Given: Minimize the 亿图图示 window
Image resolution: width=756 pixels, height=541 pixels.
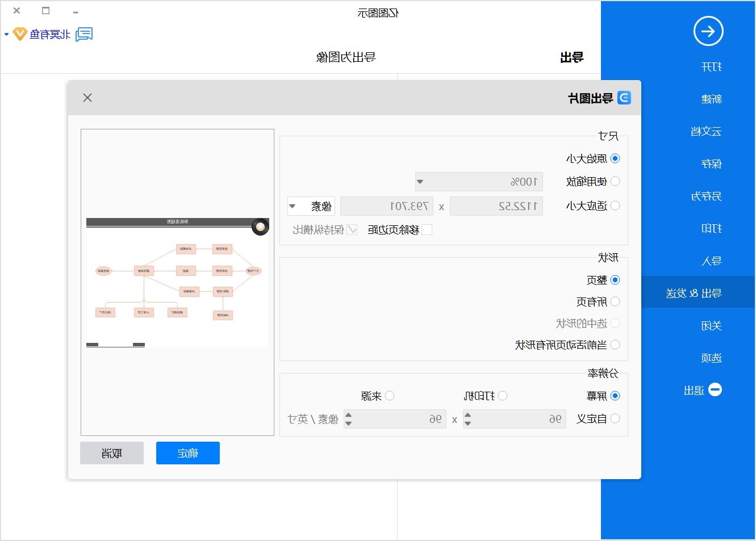Looking at the screenshot, I should [x=76, y=12].
